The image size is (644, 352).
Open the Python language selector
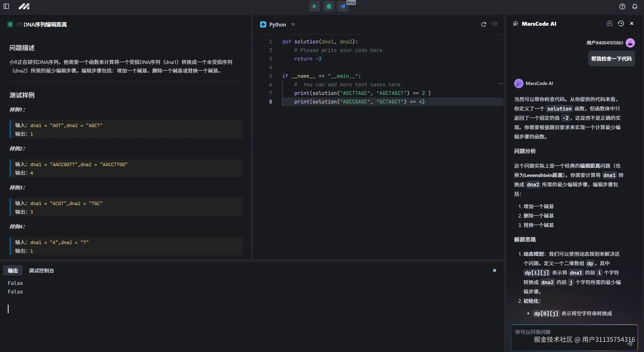click(277, 24)
